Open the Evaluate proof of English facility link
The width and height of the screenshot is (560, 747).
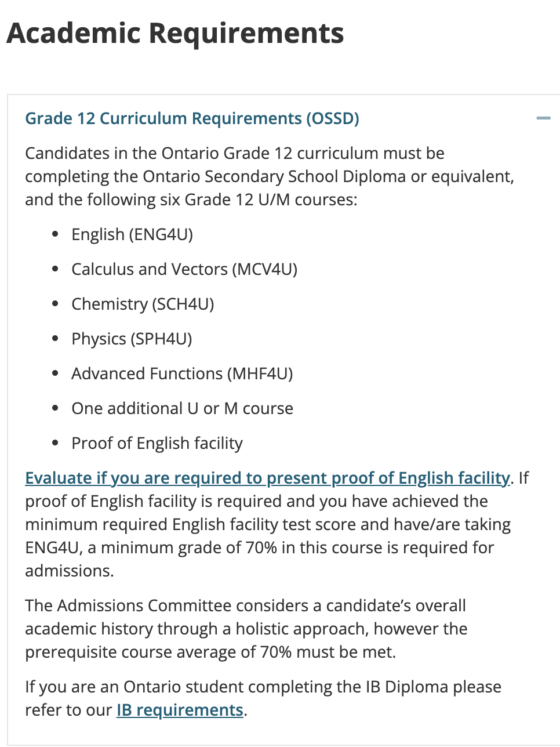[268, 478]
